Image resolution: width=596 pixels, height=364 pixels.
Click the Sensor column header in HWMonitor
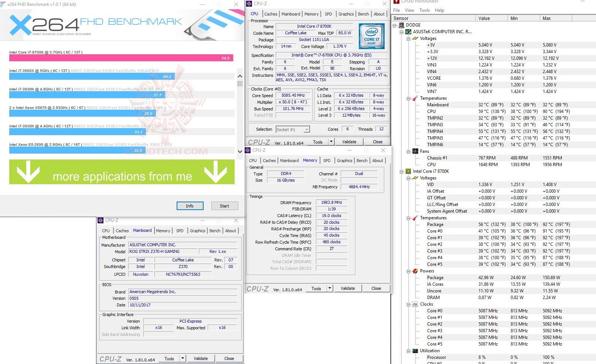click(x=434, y=18)
